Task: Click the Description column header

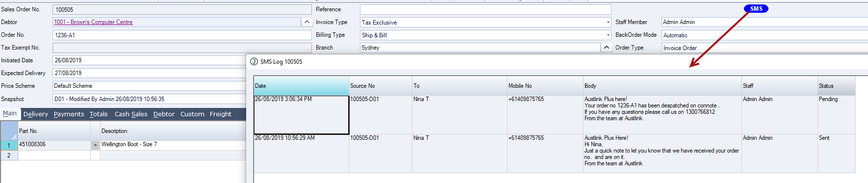Action: coord(173,131)
